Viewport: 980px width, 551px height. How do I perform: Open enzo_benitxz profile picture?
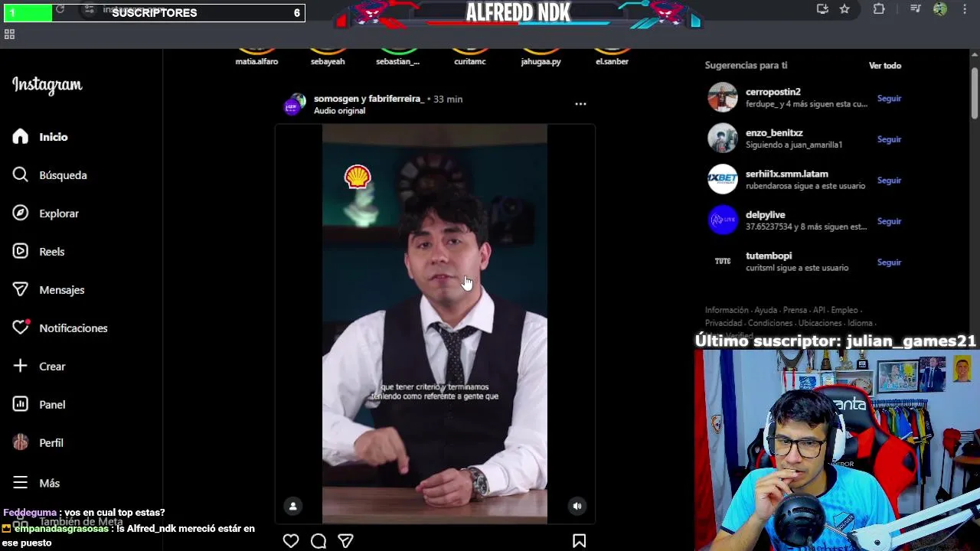point(722,139)
